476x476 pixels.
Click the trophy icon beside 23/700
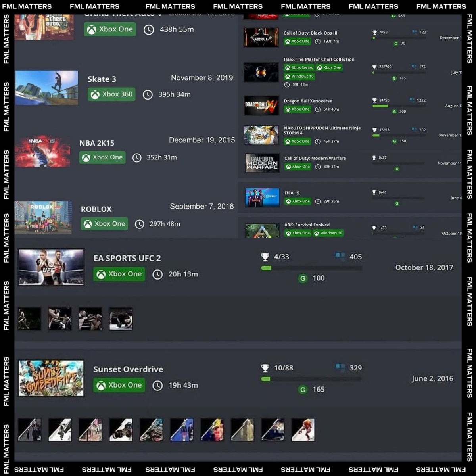click(x=374, y=67)
